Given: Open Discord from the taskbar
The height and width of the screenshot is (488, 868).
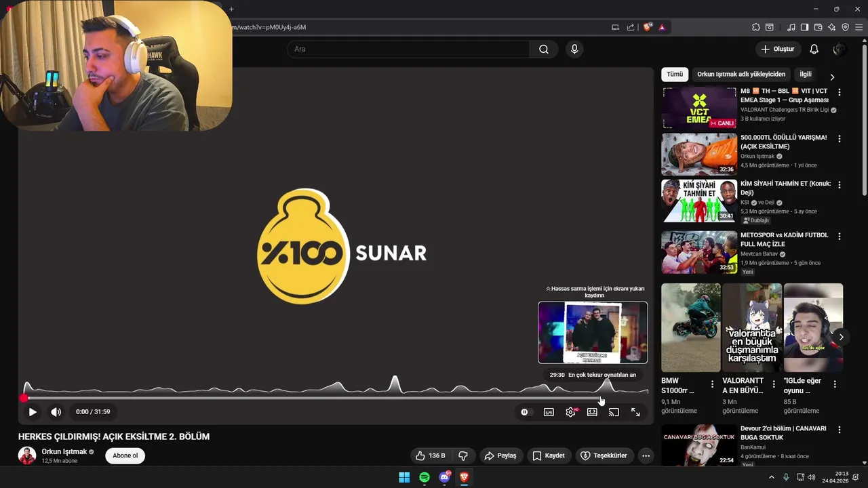Looking at the screenshot, I should (444, 477).
